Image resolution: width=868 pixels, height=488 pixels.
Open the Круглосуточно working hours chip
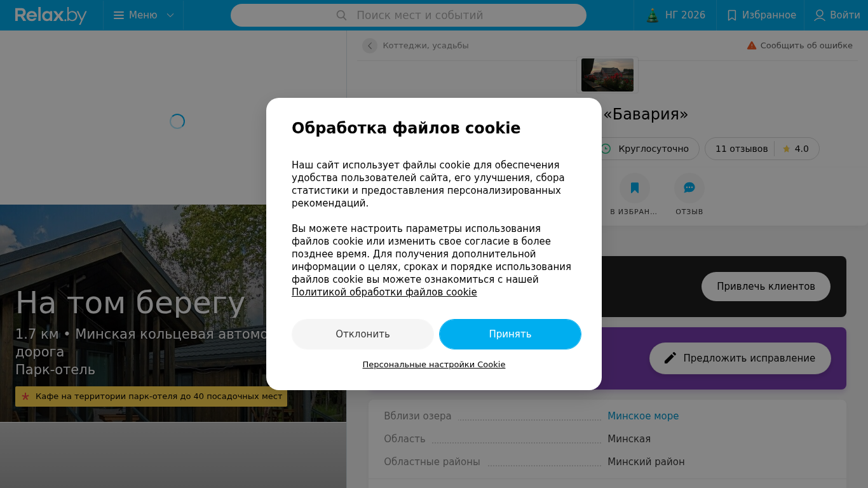point(646,149)
